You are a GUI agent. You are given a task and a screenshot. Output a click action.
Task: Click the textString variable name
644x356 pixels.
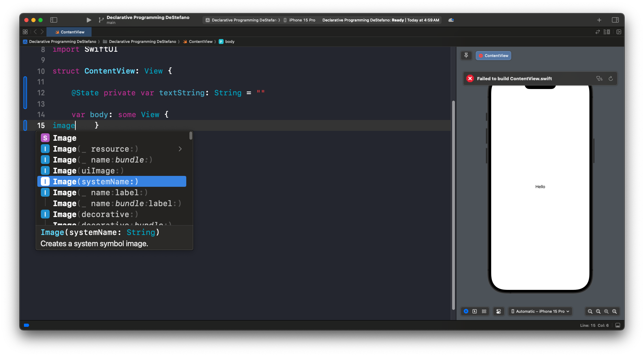point(182,93)
